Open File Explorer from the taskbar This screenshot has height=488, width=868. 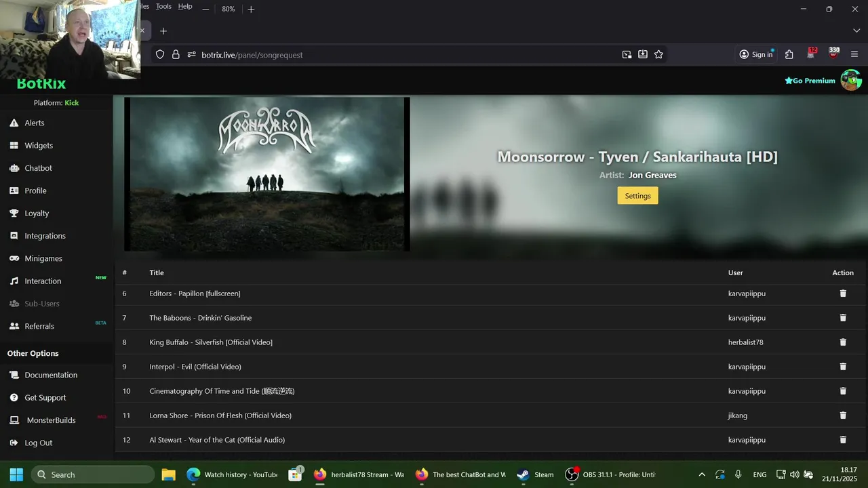point(169,474)
